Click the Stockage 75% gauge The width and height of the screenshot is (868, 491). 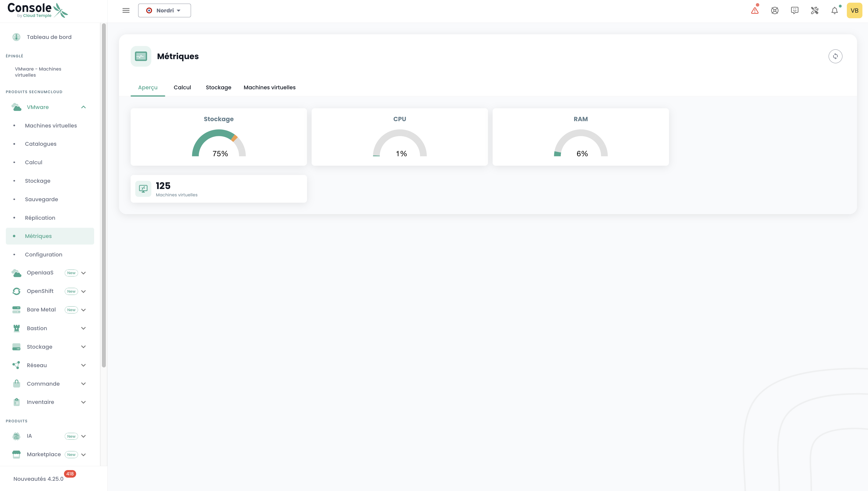click(x=218, y=143)
